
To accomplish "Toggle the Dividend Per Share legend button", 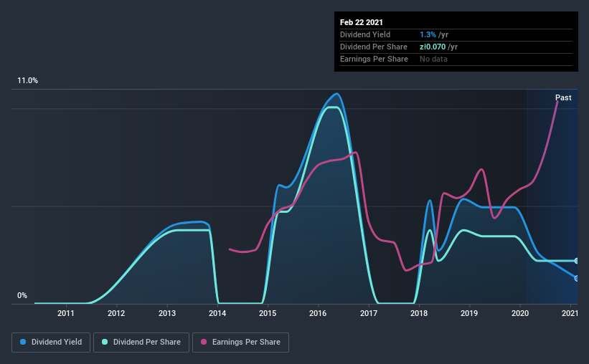I will (141, 343).
